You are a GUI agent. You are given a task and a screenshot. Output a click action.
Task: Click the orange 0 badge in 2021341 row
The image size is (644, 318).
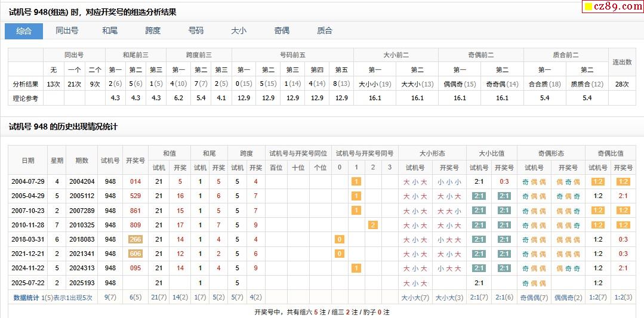(x=339, y=254)
